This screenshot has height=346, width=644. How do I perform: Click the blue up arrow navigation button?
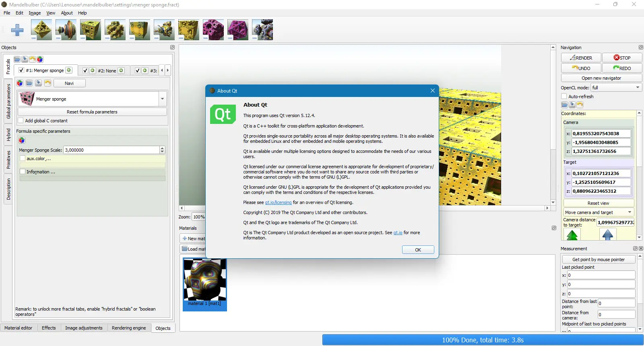point(608,235)
